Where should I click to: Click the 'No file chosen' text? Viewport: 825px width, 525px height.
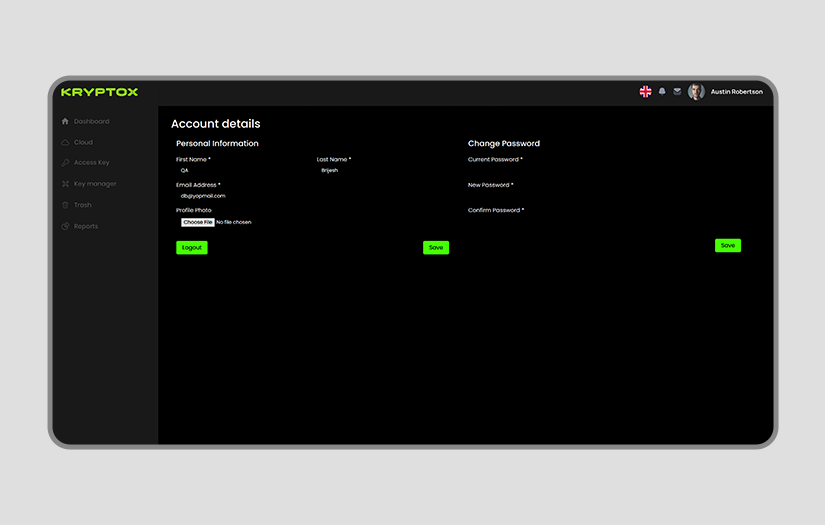pyautogui.click(x=234, y=222)
